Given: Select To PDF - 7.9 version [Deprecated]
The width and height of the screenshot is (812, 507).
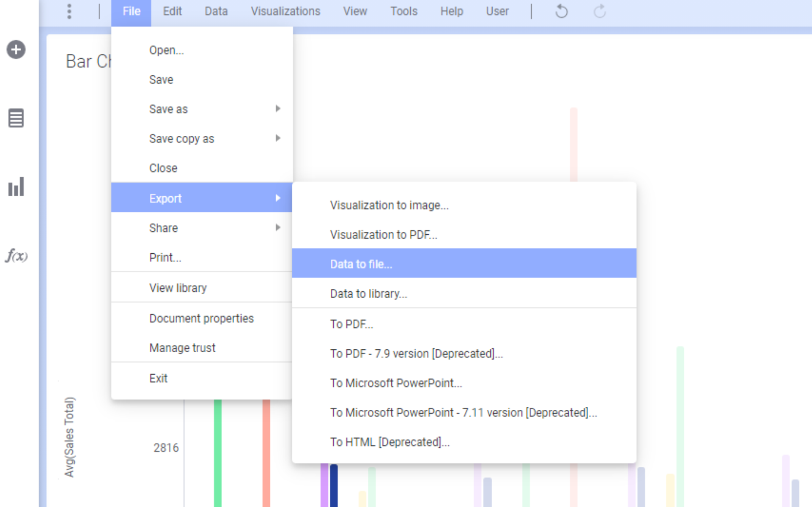Looking at the screenshot, I should pos(464,354).
